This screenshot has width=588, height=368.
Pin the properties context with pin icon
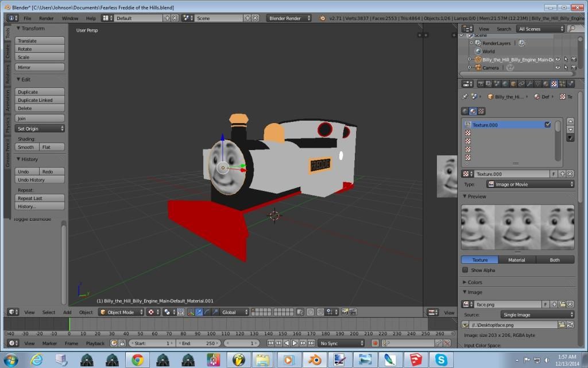465,97
